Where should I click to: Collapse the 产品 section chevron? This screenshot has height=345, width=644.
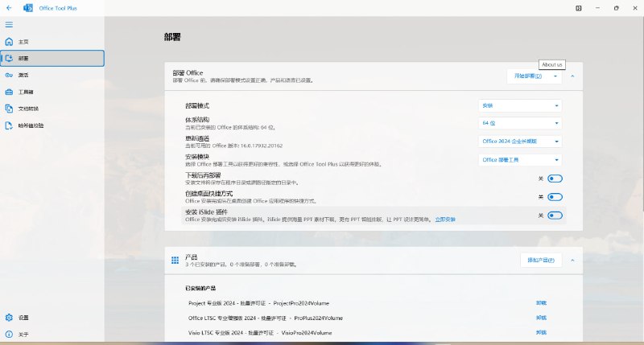pos(572,260)
